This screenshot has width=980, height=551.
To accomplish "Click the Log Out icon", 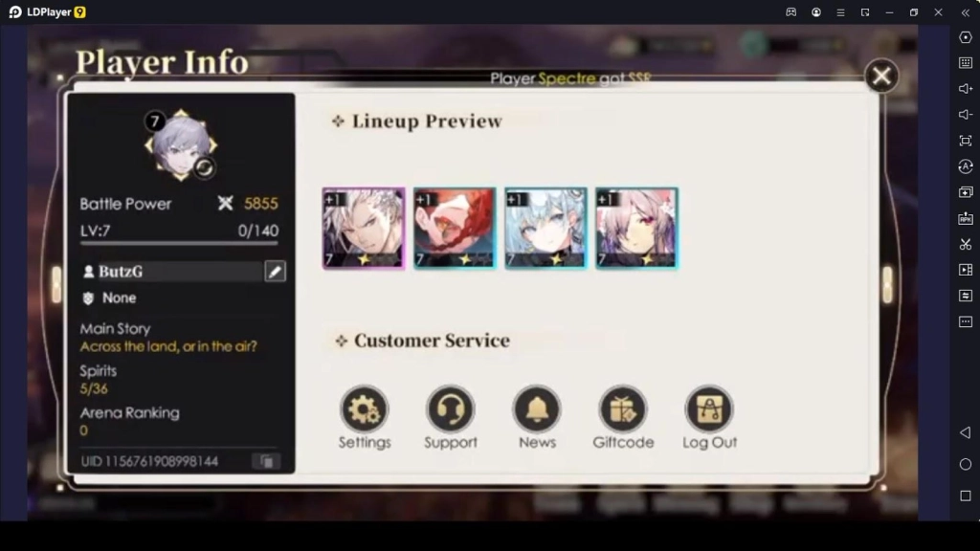I will 709,409.
